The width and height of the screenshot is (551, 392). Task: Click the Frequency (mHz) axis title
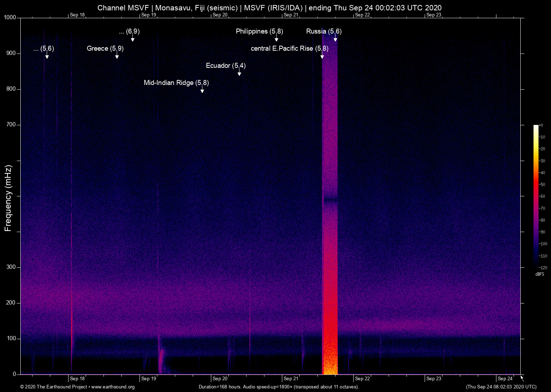pos(8,198)
